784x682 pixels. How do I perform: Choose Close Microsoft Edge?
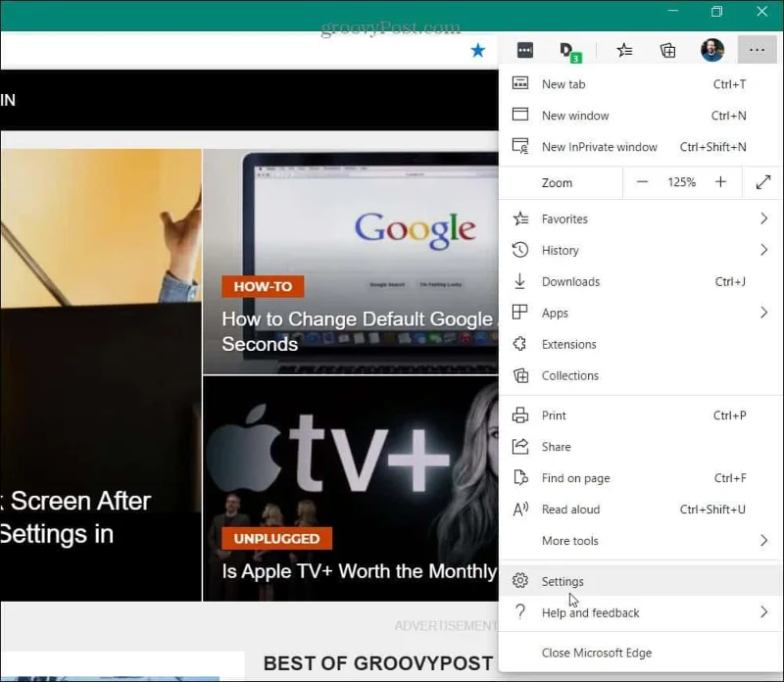point(641,653)
